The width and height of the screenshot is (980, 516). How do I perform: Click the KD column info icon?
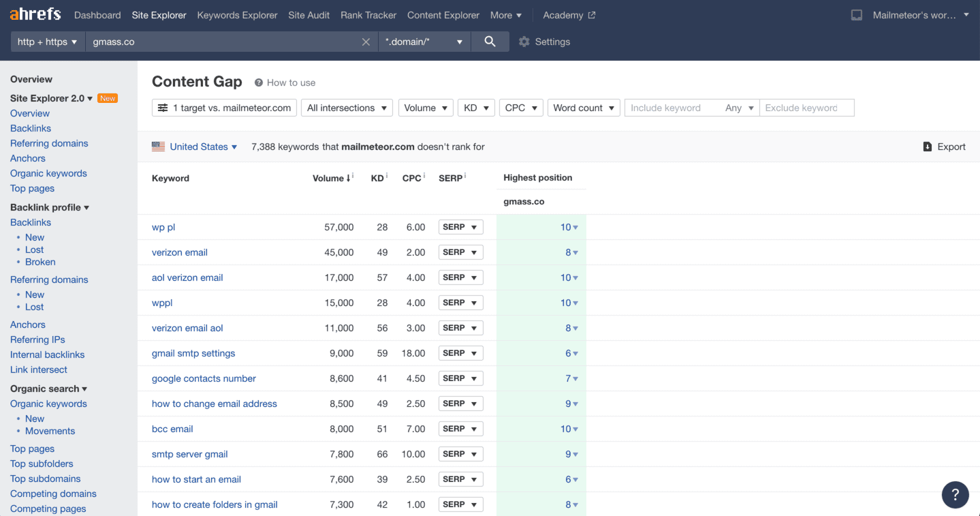point(387,176)
